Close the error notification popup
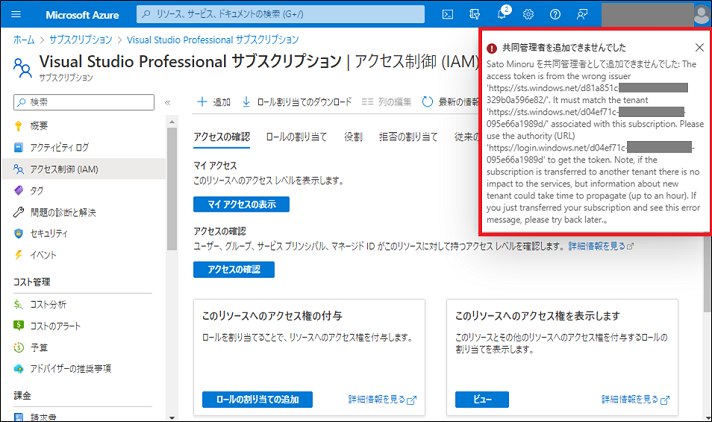 [699, 47]
